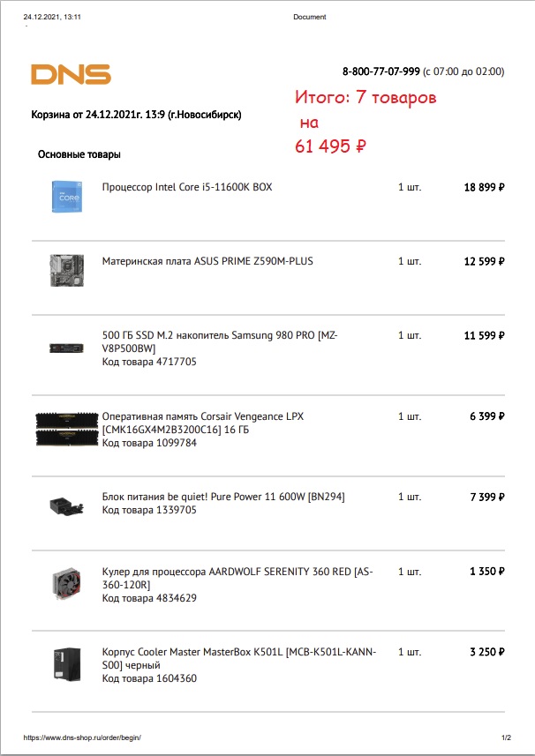Click the red Итого 61 495 ₽ total annotation
Screen dimensions: 535x756
(365, 122)
